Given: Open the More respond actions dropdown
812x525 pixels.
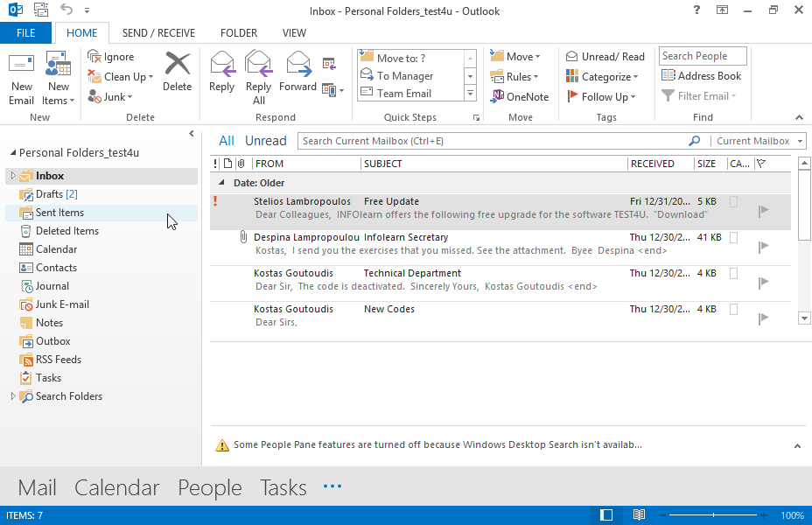Looking at the screenshot, I should pyautogui.click(x=333, y=90).
